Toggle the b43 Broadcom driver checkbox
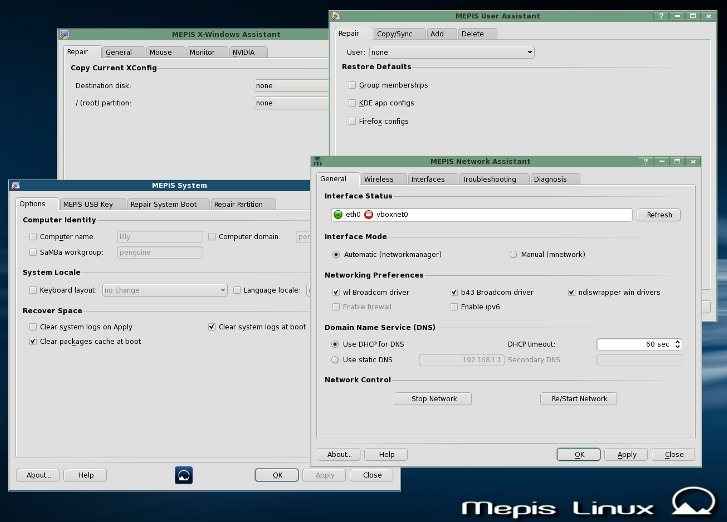 tap(454, 293)
